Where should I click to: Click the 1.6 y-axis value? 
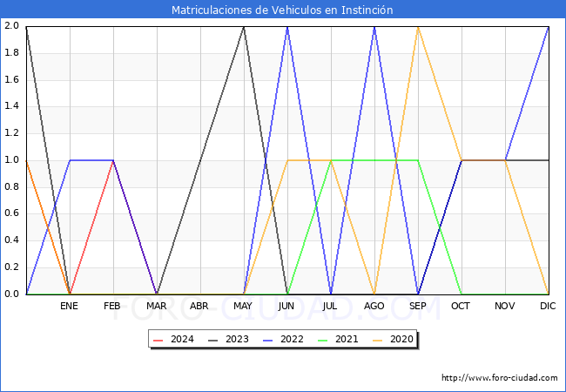pos(12,79)
